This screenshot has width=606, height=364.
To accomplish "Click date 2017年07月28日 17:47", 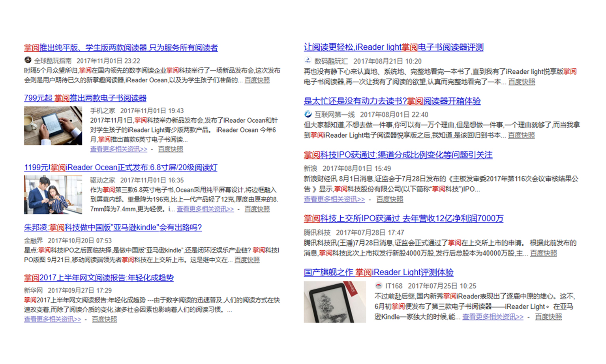I will pyautogui.click(x=370, y=233).
